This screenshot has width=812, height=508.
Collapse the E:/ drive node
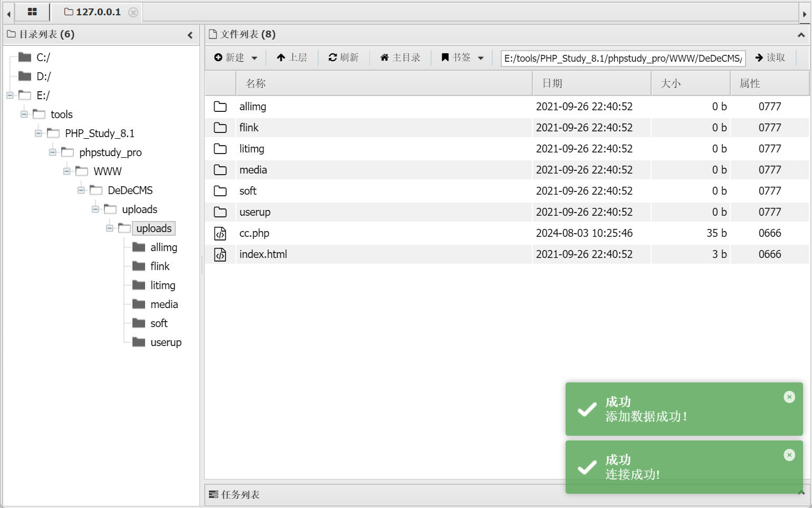(x=10, y=95)
